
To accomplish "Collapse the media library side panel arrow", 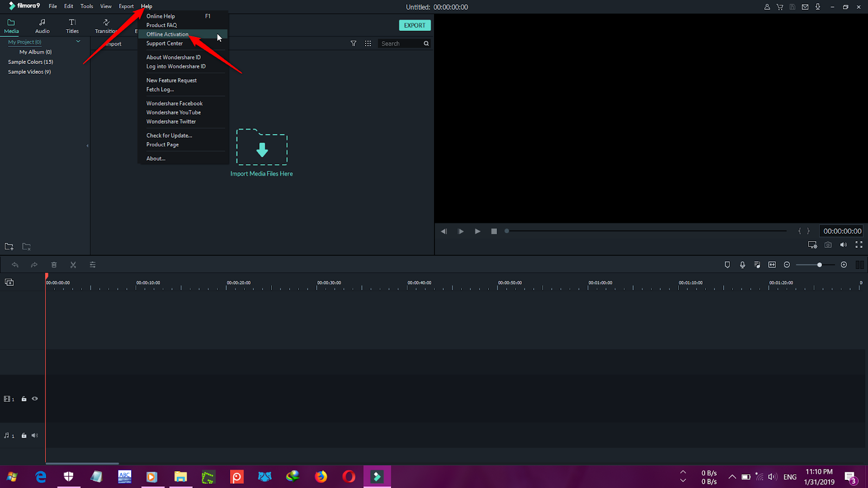I will (87, 146).
